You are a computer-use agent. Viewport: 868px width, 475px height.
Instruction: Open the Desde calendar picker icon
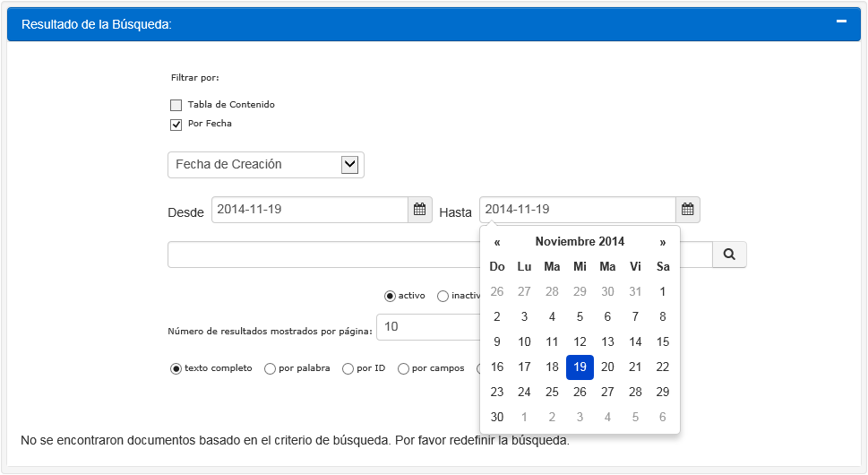point(420,210)
